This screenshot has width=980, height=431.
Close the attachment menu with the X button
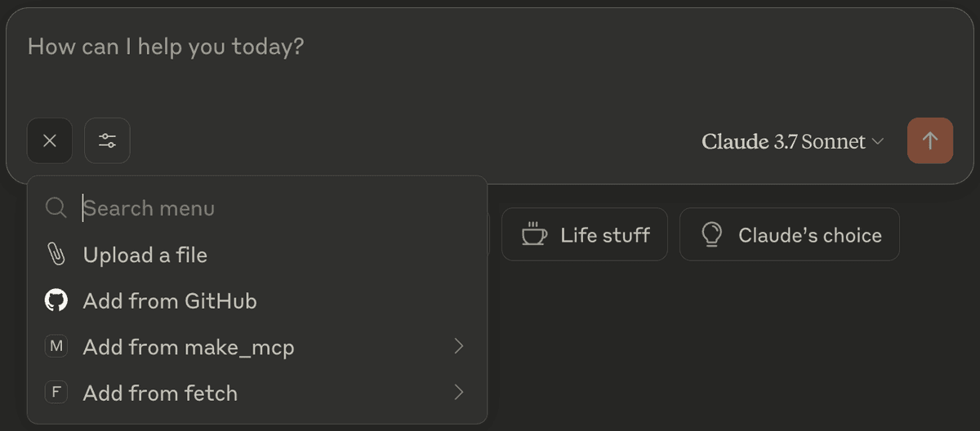tap(50, 140)
